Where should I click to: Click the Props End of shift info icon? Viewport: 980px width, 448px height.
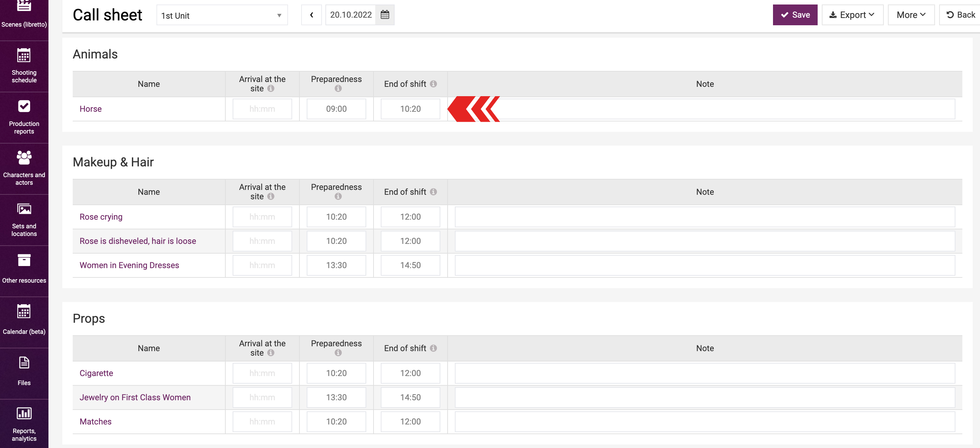point(433,348)
